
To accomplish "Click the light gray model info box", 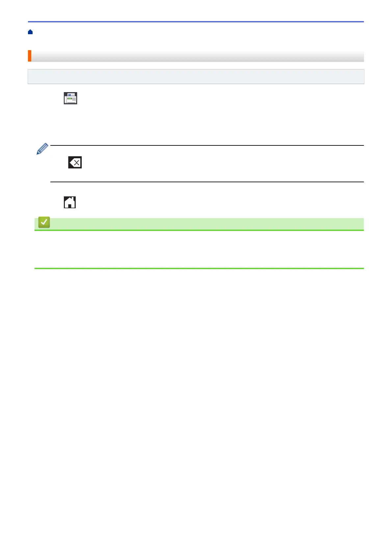I will coord(196,77).
